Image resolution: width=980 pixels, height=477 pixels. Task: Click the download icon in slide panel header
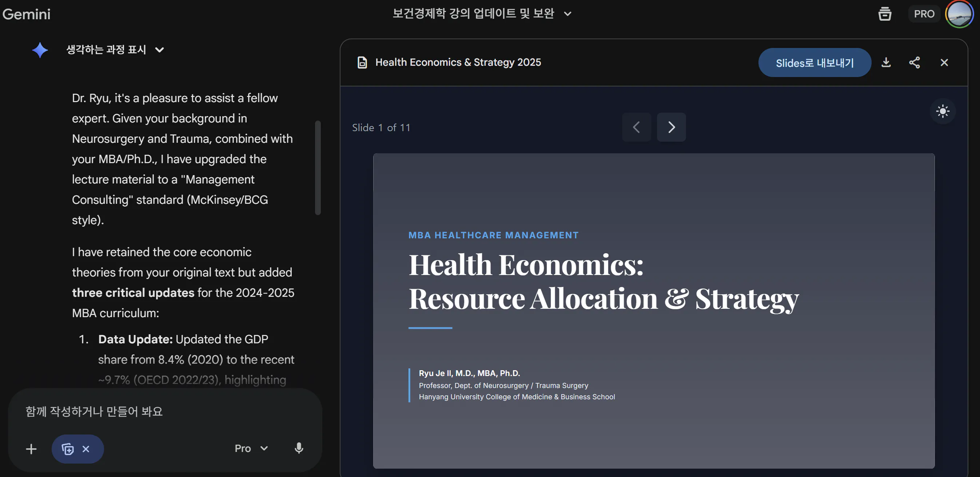click(886, 62)
